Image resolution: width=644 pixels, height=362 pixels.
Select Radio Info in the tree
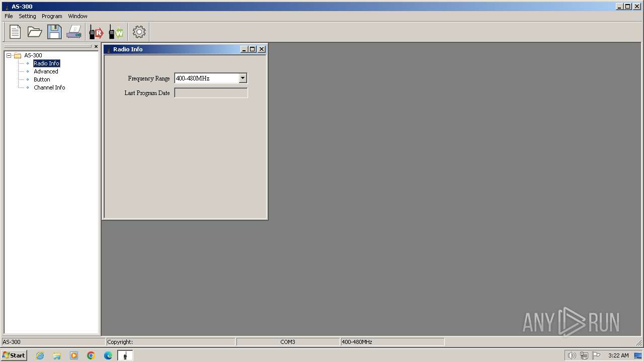[x=47, y=63]
